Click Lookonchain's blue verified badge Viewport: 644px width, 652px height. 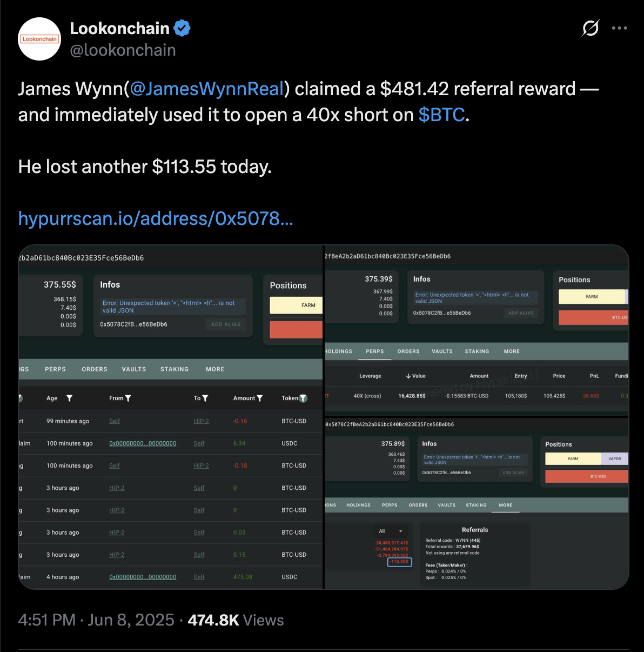[182, 28]
